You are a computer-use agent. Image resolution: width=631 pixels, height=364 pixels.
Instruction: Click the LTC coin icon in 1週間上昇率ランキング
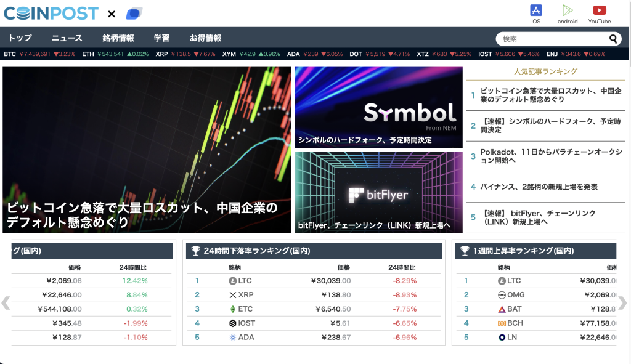coord(502,281)
